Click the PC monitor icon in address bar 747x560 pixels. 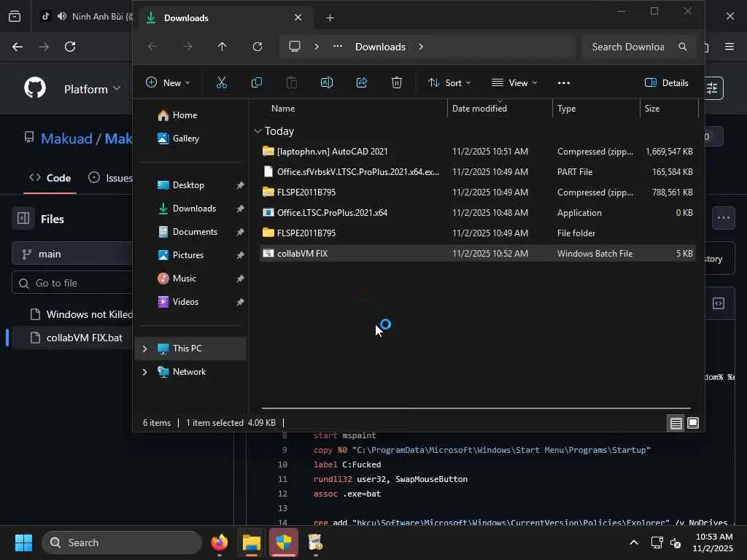(295, 46)
